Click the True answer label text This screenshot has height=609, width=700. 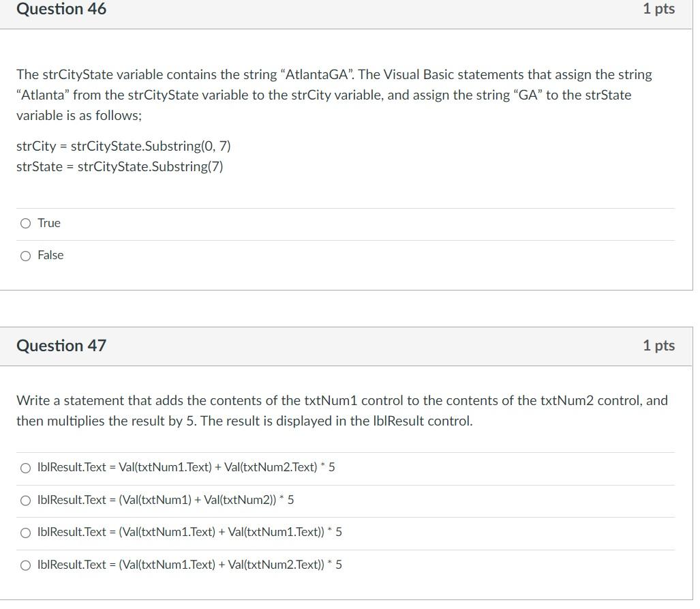(x=49, y=223)
